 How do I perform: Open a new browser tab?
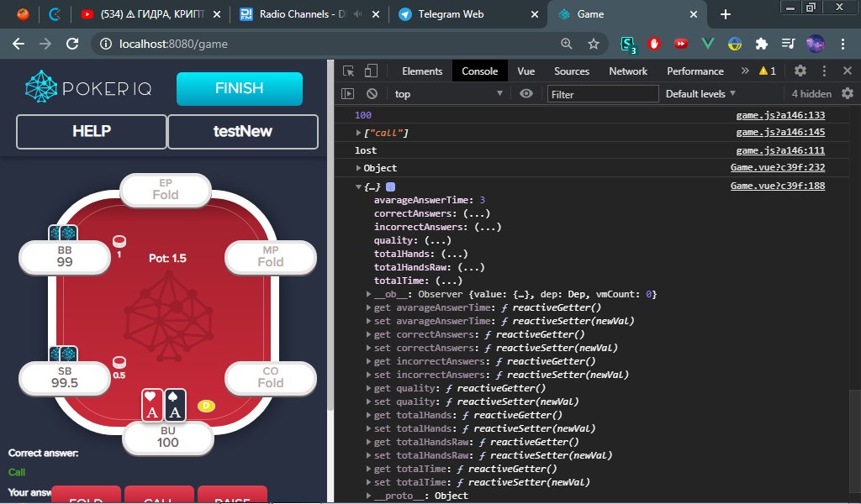coord(726,14)
